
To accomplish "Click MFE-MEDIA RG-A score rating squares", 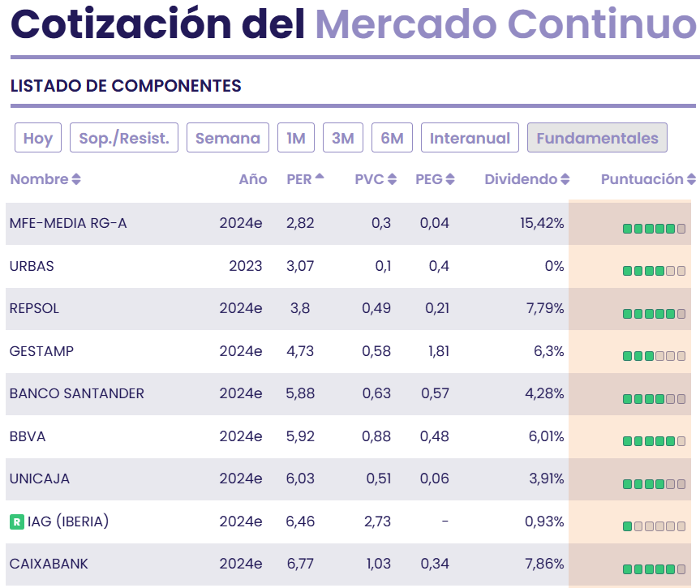I will coord(654,229).
